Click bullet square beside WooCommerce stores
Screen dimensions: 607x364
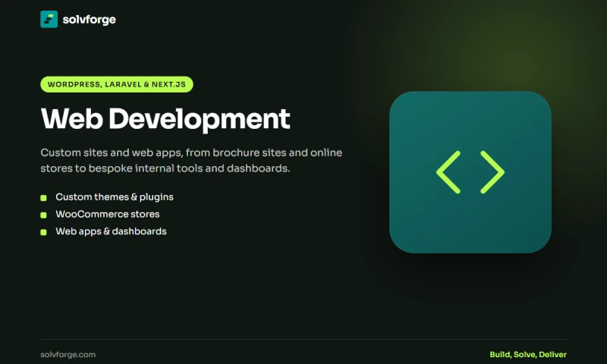point(43,215)
